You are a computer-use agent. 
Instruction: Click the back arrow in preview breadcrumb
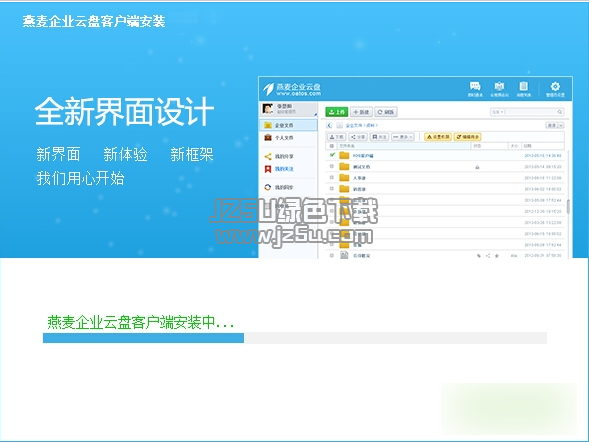329,125
